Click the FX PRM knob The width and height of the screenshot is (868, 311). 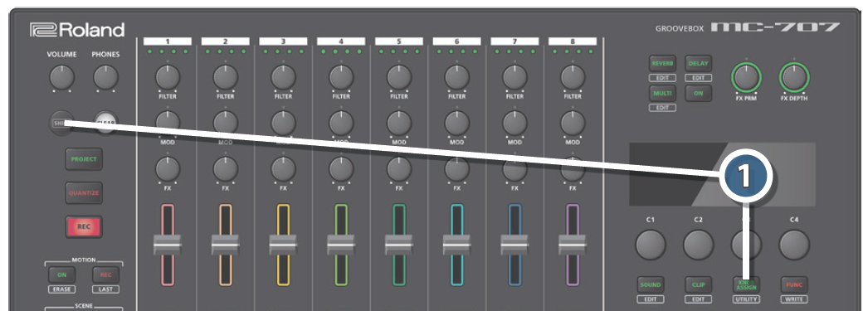click(x=746, y=77)
